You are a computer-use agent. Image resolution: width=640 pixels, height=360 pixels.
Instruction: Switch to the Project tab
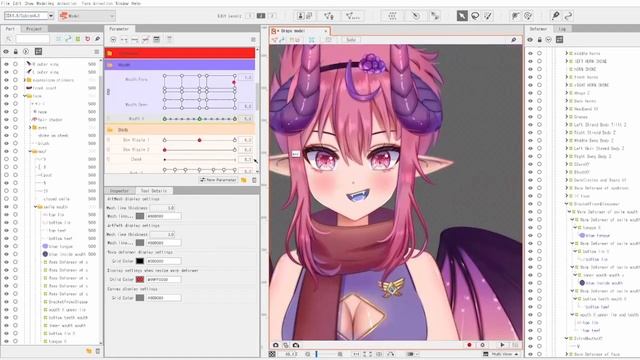[34, 29]
